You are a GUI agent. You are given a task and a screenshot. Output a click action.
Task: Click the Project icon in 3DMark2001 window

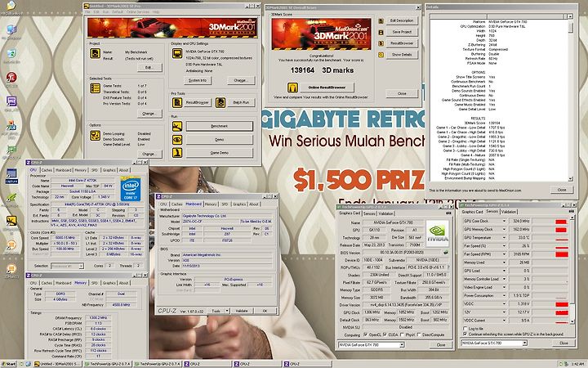click(x=96, y=53)
